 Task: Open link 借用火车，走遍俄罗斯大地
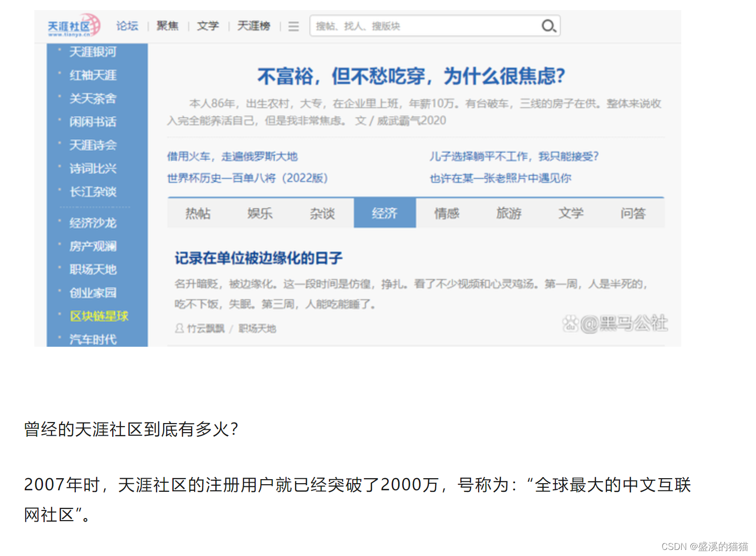[x=232, y=157]
